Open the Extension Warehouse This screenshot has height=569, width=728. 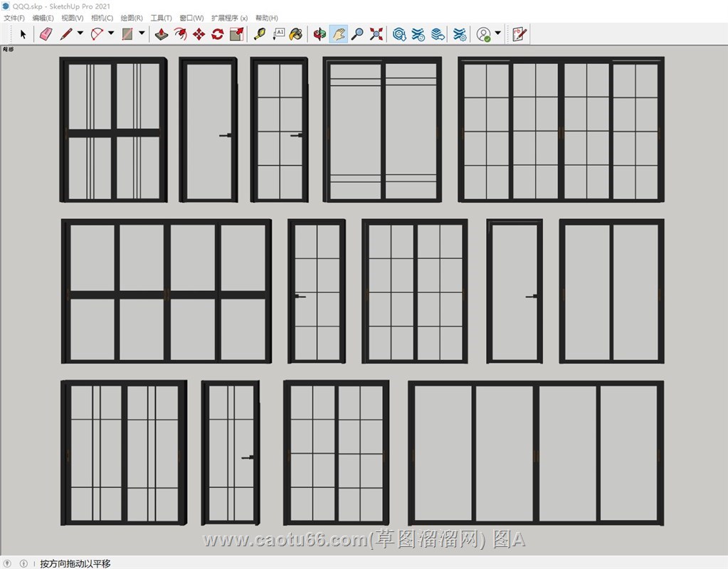pos(418,34)
